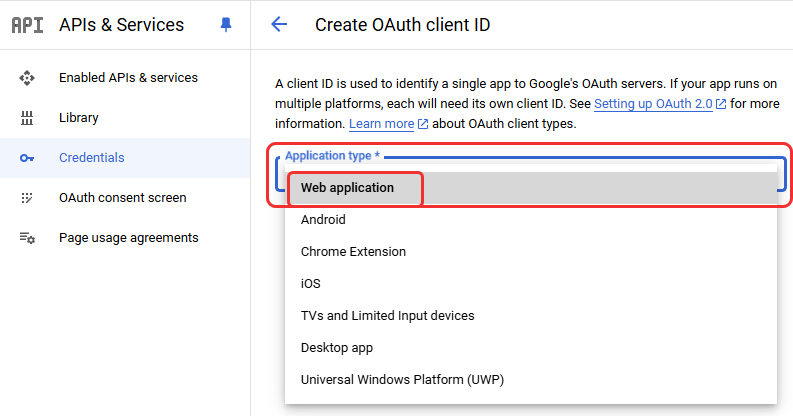Open Enabled APIs & services page

pos(128,78)
